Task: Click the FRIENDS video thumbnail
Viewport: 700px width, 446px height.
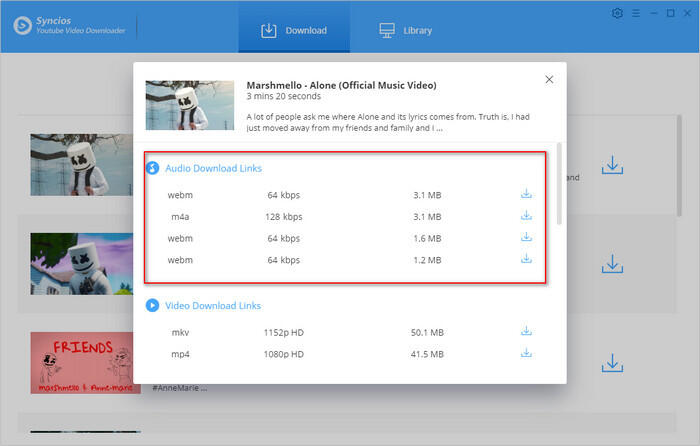Action: pos(82,363)
